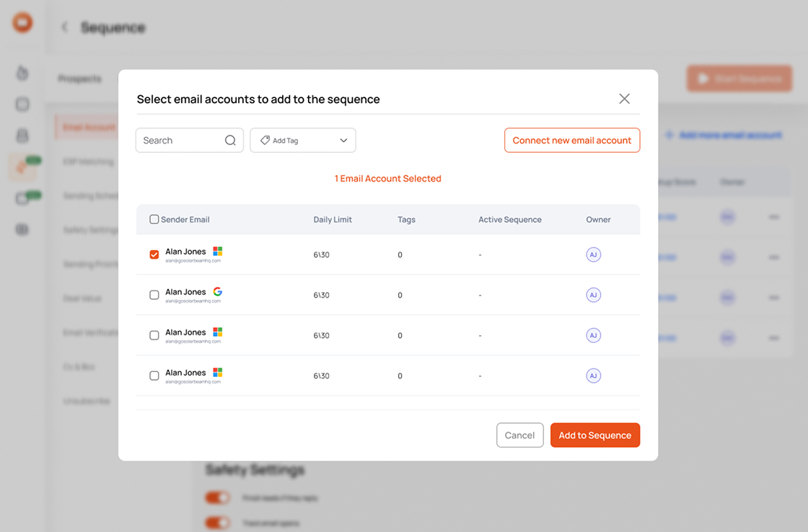Click the tag icon inside Add Tag
Screen dimensions: 808x532
point(265,140)
